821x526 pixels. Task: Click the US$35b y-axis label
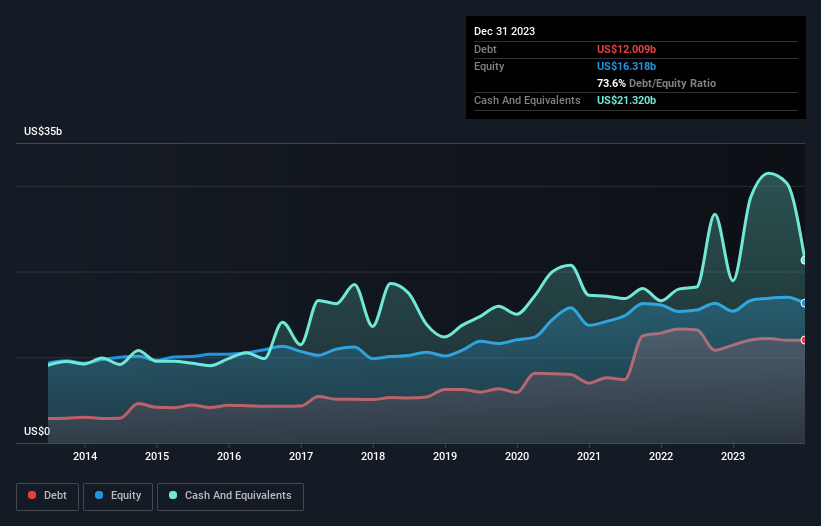(x=45, y=132)
